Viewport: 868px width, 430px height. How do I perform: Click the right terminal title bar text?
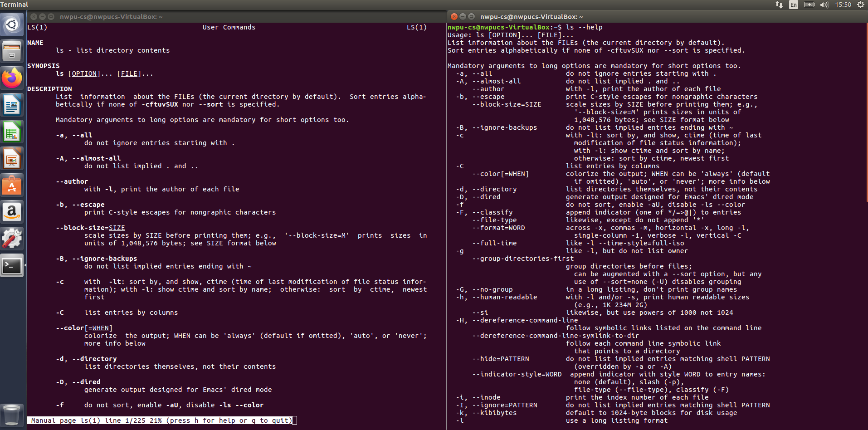(532, 17)
